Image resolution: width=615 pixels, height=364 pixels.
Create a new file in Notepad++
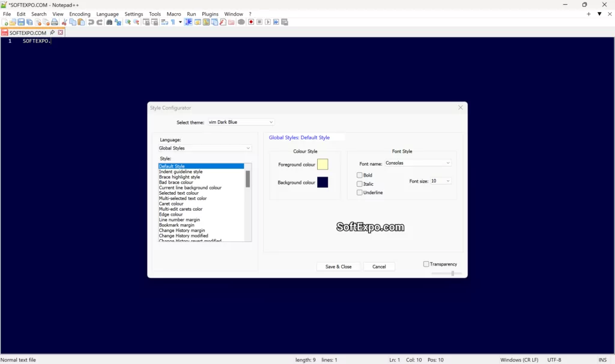(5, 21)
